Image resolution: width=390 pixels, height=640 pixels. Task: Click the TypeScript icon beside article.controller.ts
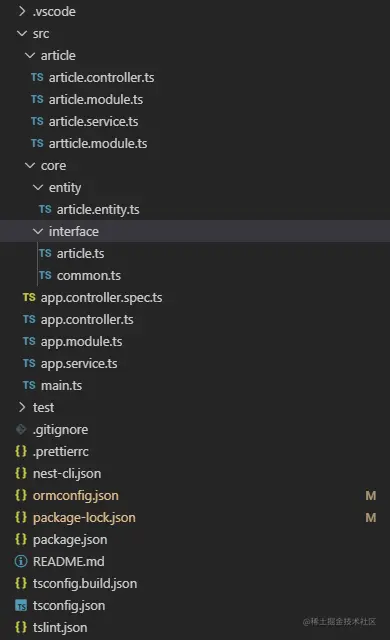point(37,77)
